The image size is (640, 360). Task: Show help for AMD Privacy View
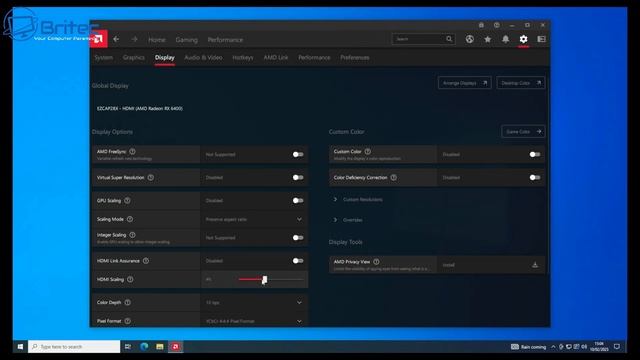[x=376, y=262]
